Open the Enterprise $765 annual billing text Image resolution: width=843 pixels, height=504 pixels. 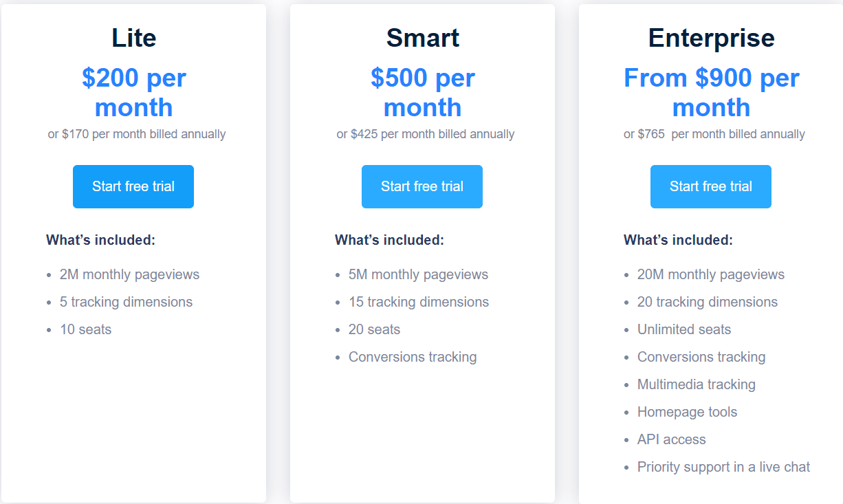tap(714, 134)
